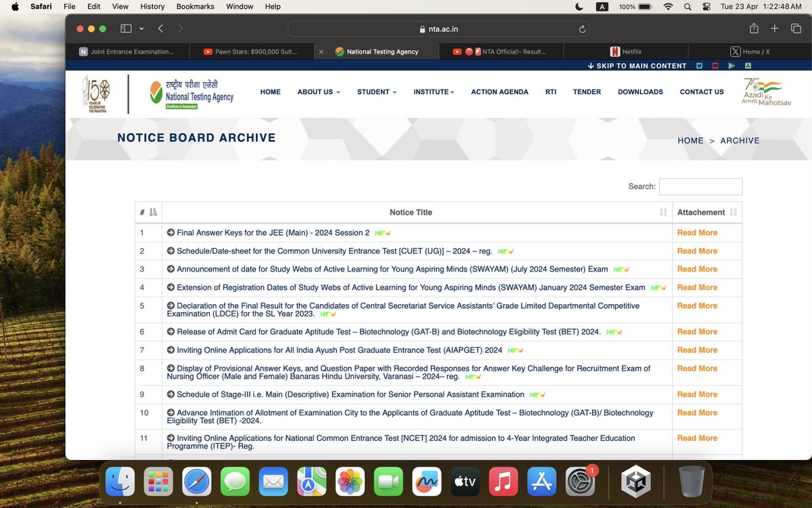The width and height of the screenshot is (812, 508).
Task: Open Photos from the Dock
Action: coord(350,482)
